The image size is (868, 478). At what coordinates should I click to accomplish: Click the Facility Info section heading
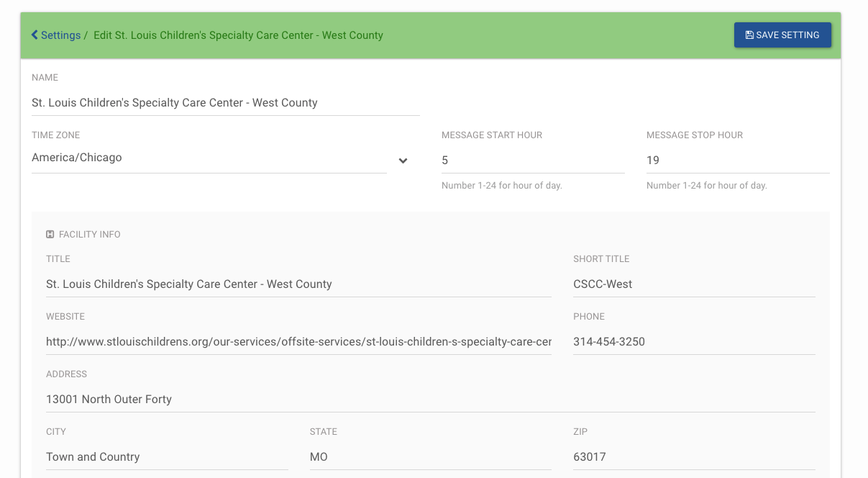pos(89,235)
